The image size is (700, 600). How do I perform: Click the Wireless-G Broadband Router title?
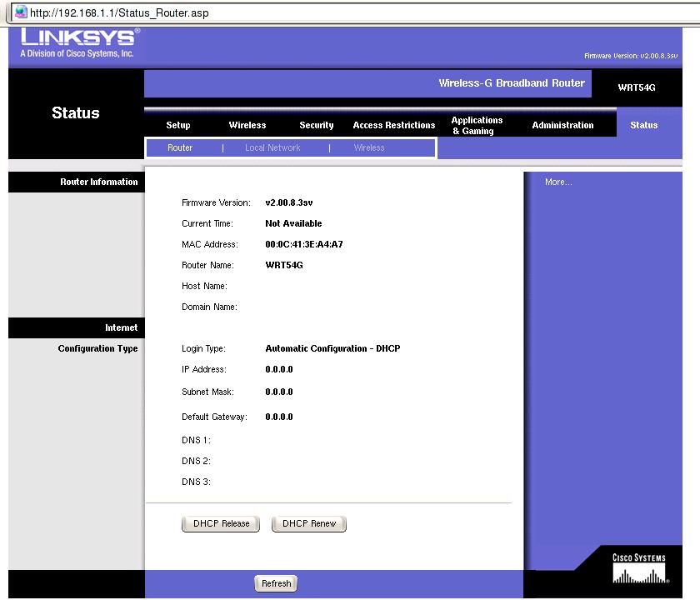pyautogui.click(x=512, y=83)
